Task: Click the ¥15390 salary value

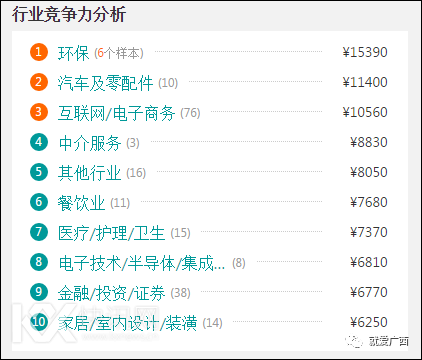Action: (365, 52)
